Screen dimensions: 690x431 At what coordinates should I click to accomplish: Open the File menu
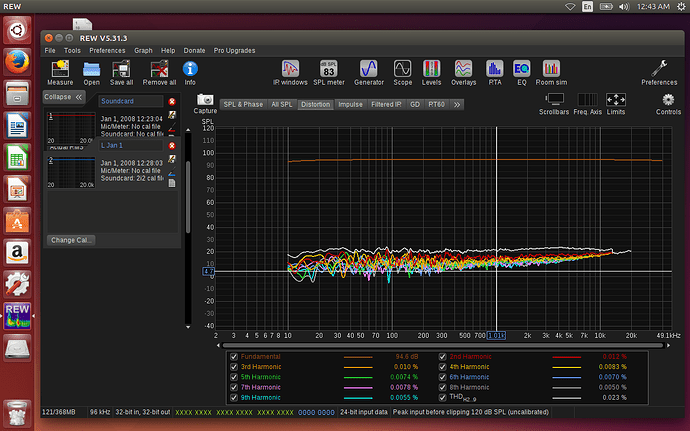pyautogui.click(x=50, y=51)
